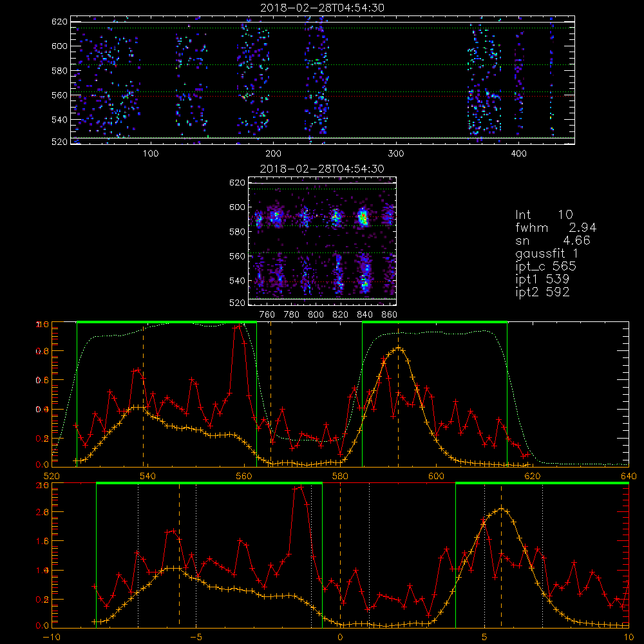Click x-axis label 5 on bottom plot
Image resolution: width=644 pixels, height=644 pixels.
click(x=485, y=638)
